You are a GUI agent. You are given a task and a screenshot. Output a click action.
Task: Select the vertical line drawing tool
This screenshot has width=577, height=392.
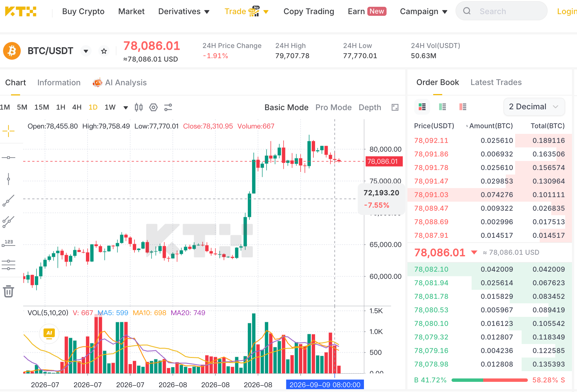(x=8, y=179)
